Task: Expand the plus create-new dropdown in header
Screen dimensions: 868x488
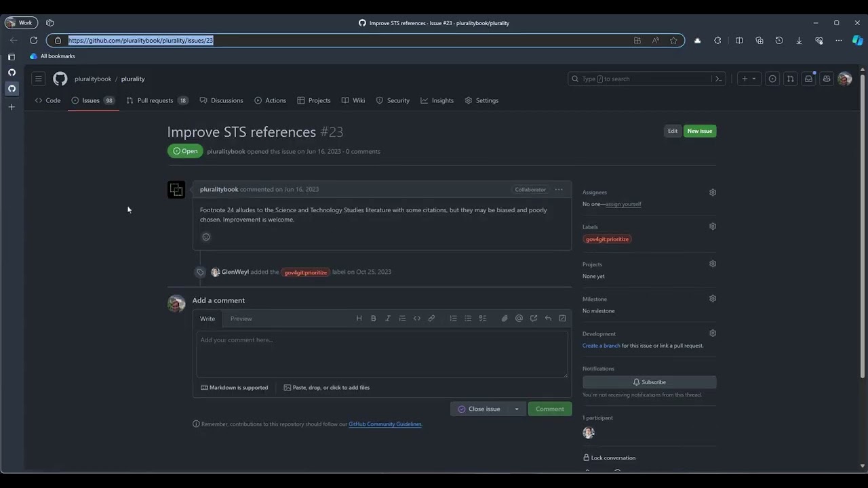Action: pos(749,79)
